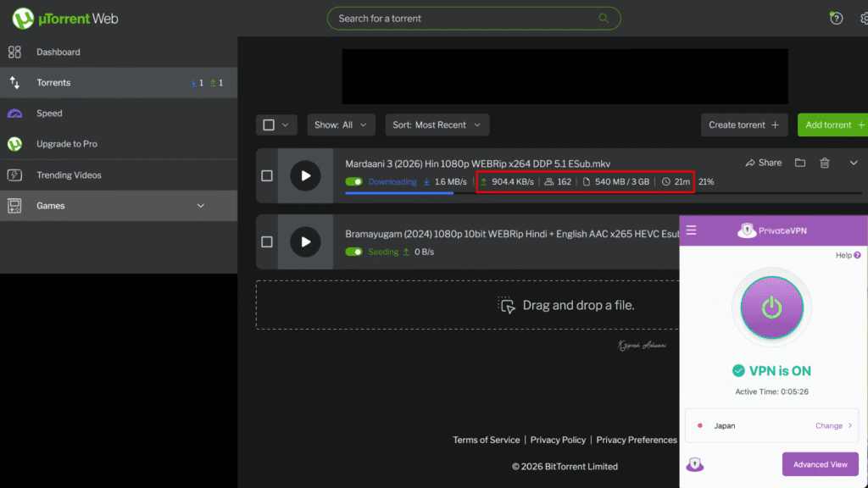Click the Games console icon
The height and width of the screenshot is (488, 868).
coord(14,206)
